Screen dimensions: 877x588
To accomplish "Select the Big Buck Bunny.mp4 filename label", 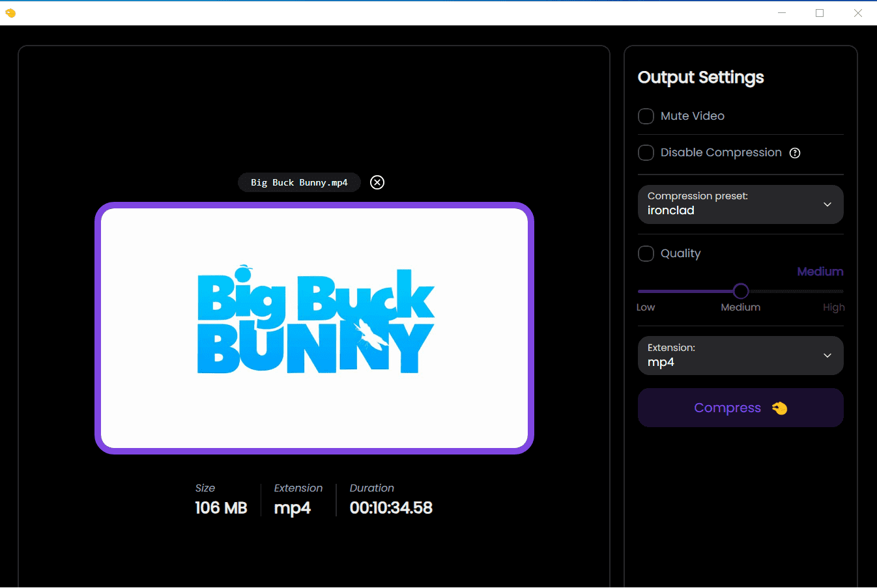I will click(299, 182).
